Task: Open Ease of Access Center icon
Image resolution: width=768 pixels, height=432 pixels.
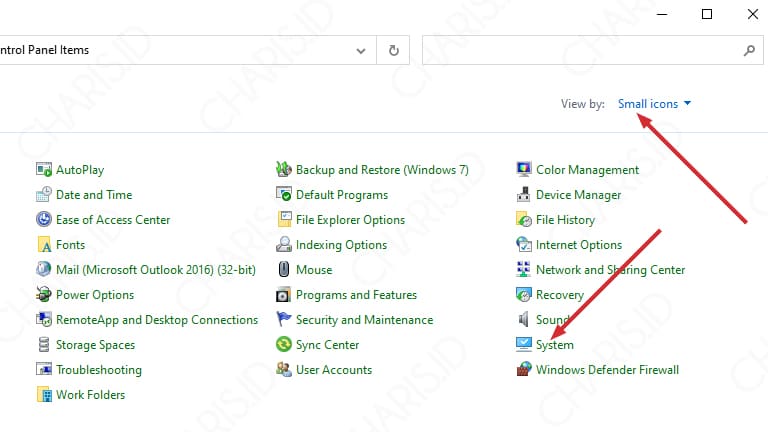Action: tap(44, 220)
